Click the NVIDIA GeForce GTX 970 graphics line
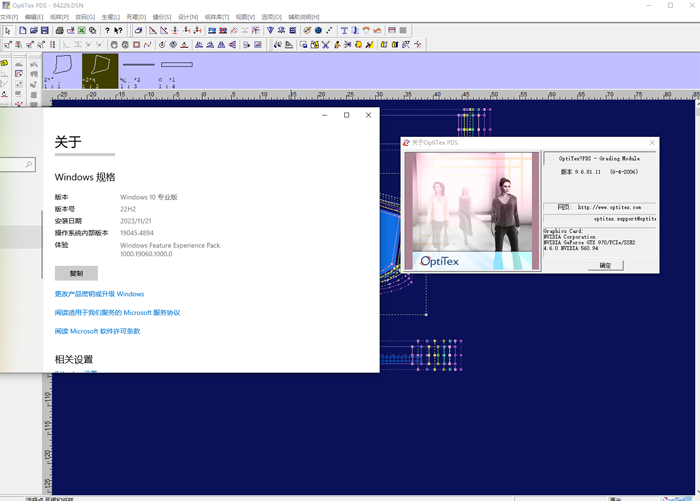This screenshot has width=700, height=501. [x=589, y=242]
